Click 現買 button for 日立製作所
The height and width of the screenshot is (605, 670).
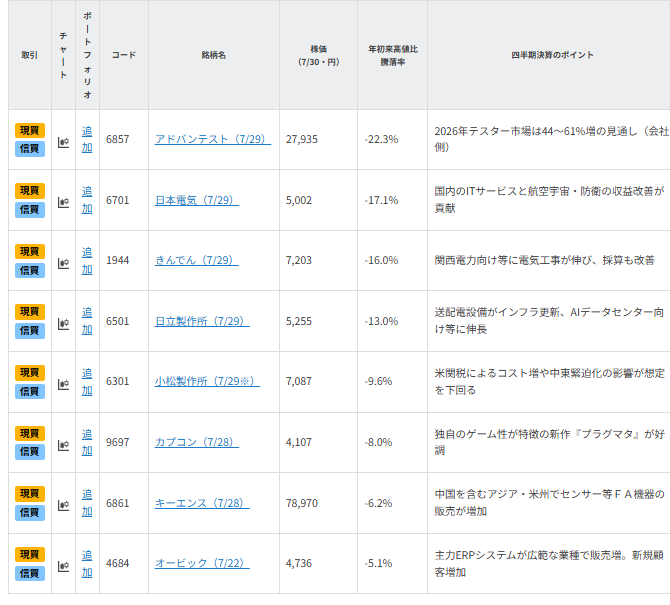pyautogui.click(x=30, y=312)
